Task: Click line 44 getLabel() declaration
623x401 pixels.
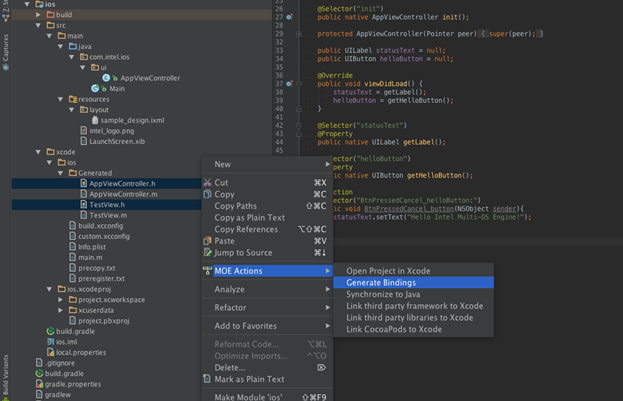Action: click(381, 142)
